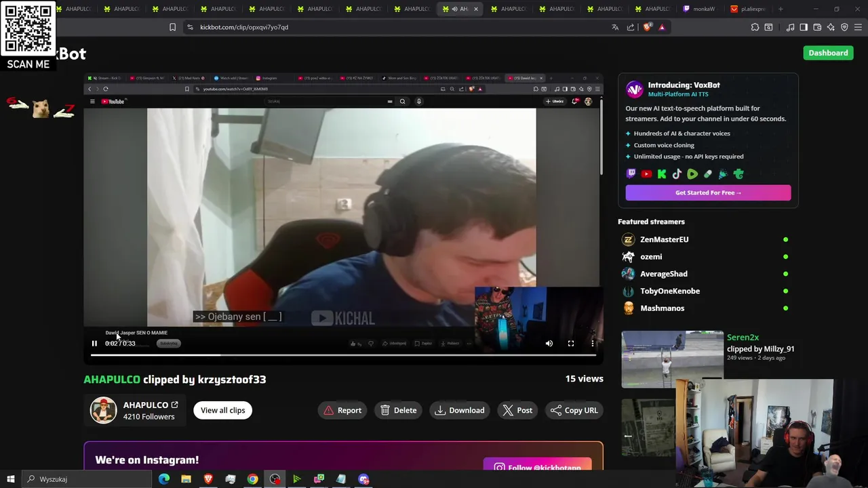Click the browser address bar URL
868x488 pixels.
244,27
